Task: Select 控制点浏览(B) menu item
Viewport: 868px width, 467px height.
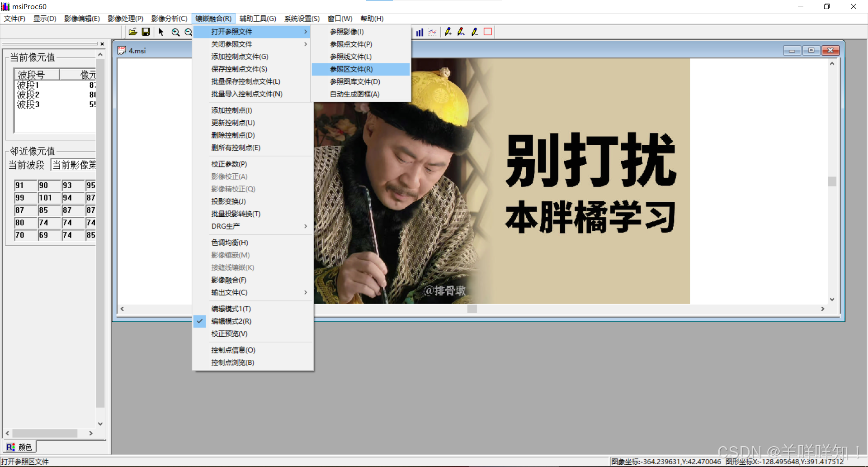Action: pyautogui.click(x=252, y=362)
